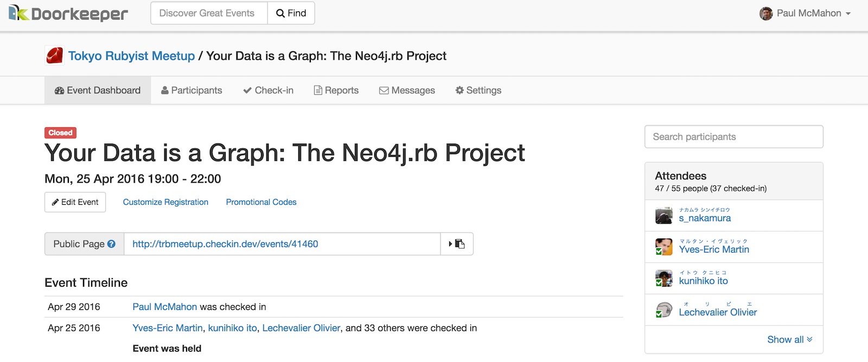868x362 pixels.
Task: Copy the public page URL
Action: (x=457, y=244)
